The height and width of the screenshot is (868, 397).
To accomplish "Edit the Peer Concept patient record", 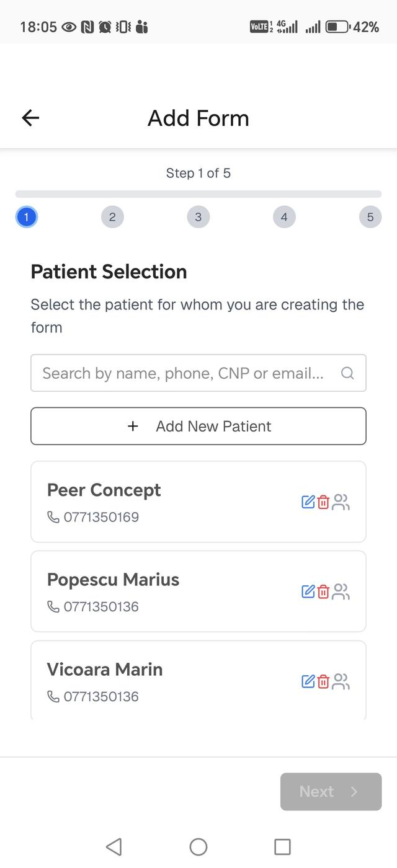I will (x=308, y=502).
